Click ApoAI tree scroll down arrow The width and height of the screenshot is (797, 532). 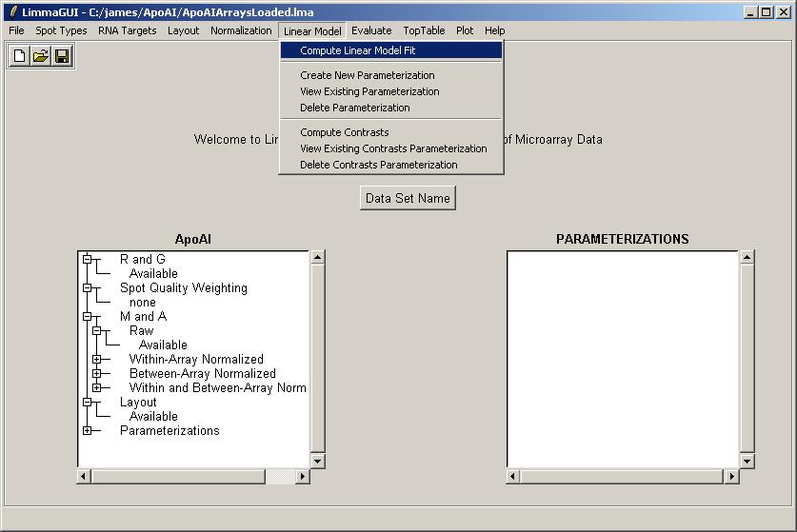[x=318, y=462]
